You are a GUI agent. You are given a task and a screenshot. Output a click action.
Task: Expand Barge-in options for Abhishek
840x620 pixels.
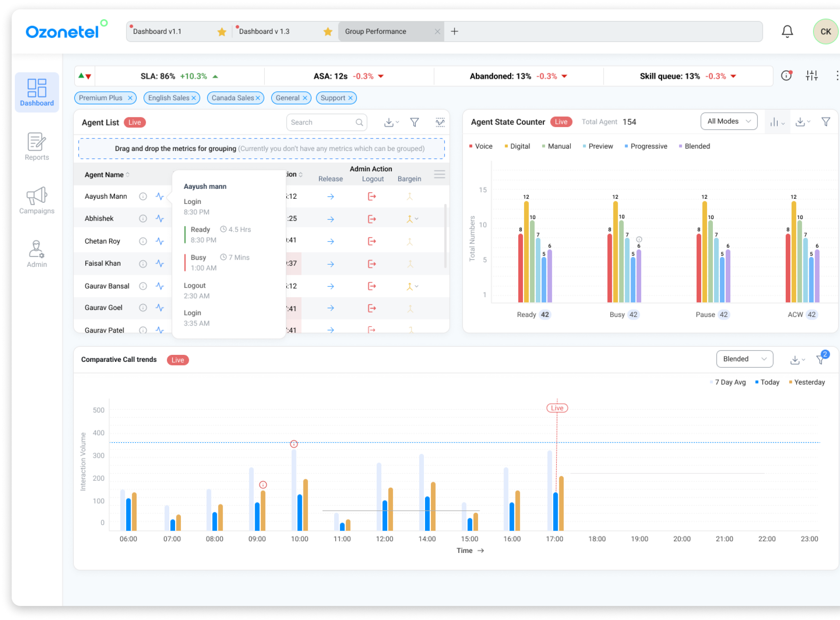point(416,219)
